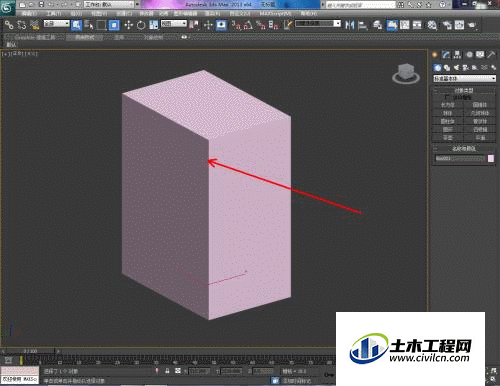Screen dimensions: 500x386
Task: Toggle Window/Crossing selection mode
Action: pos(114,25)
